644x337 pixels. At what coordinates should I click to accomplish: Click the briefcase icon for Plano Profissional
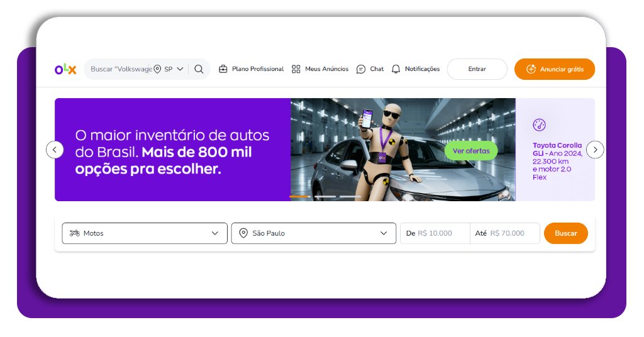click(x=223, y=69)
